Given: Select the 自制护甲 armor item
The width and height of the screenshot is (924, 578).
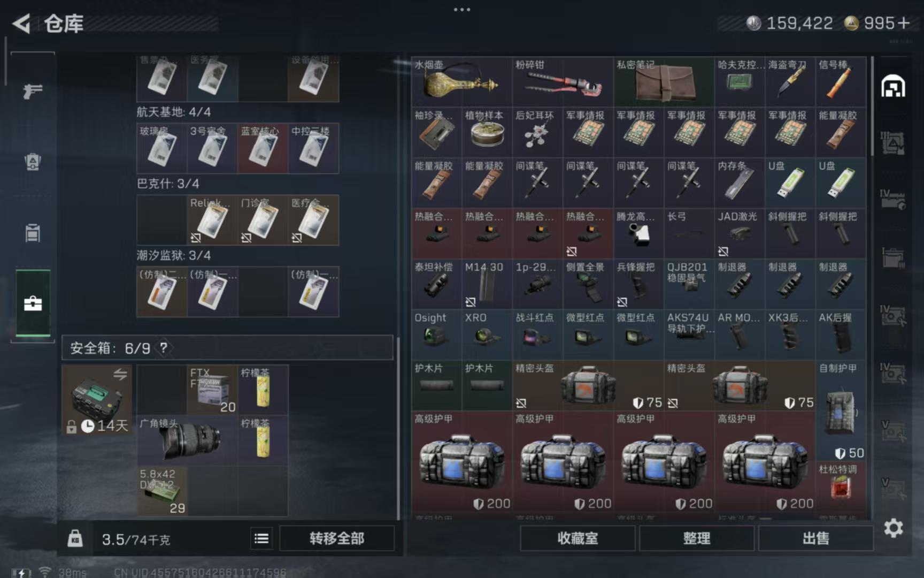Looking at the screenshot, I should click(841, 410).
